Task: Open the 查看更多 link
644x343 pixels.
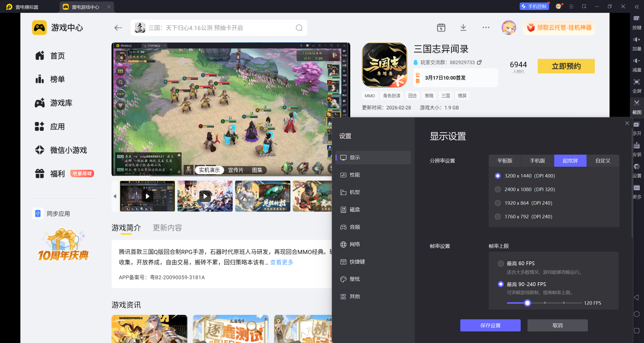Action: 282,262
